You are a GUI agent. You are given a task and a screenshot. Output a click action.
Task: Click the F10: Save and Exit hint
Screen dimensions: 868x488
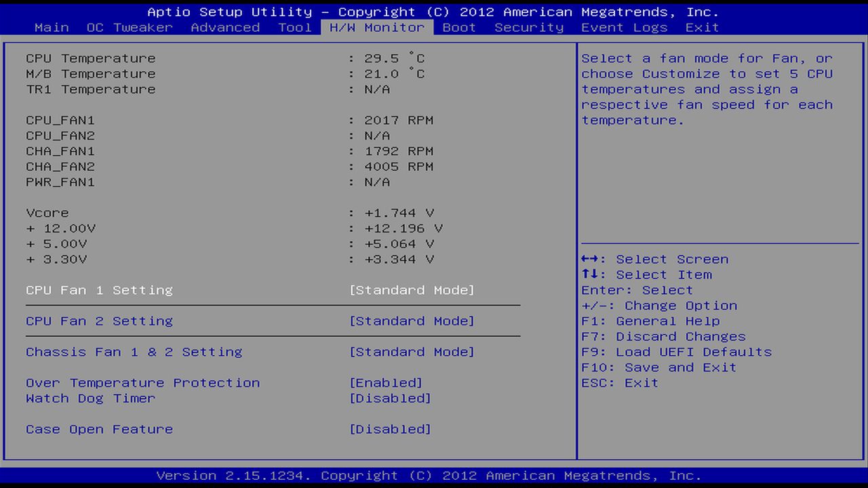(x=658, y=368)
